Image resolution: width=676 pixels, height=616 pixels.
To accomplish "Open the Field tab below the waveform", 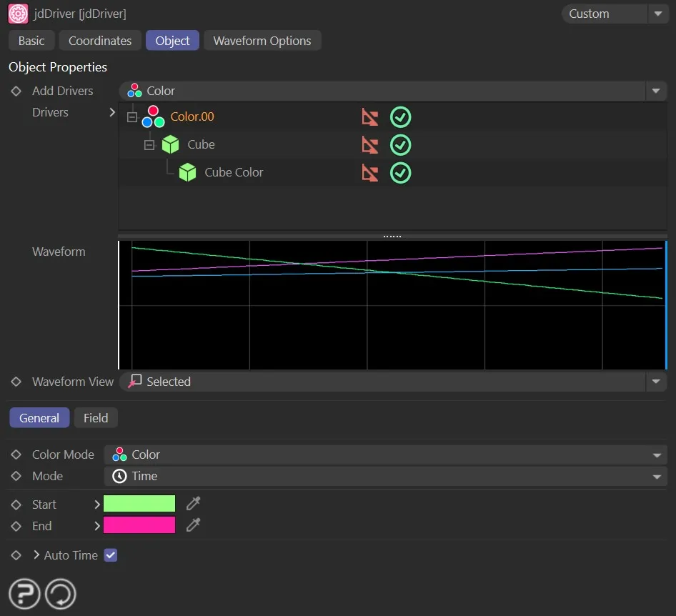I will (96, 417).
